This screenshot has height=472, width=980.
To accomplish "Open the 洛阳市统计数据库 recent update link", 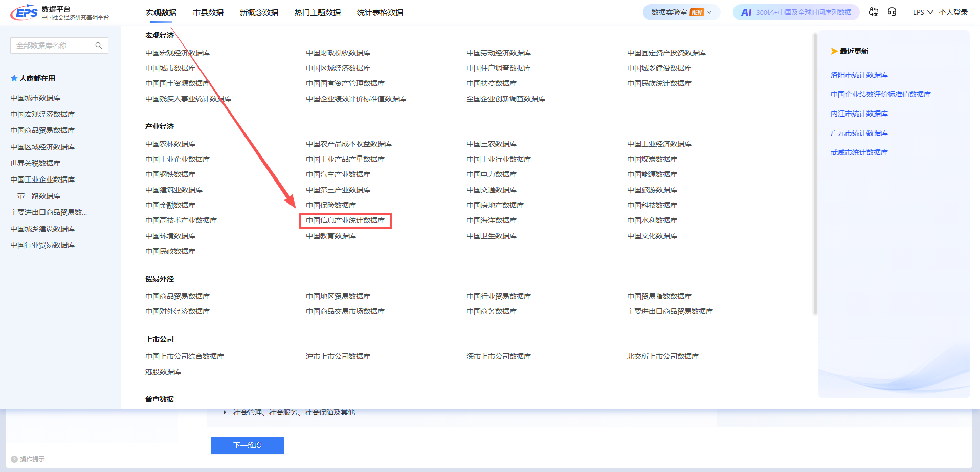I will [x=859, y=74].
